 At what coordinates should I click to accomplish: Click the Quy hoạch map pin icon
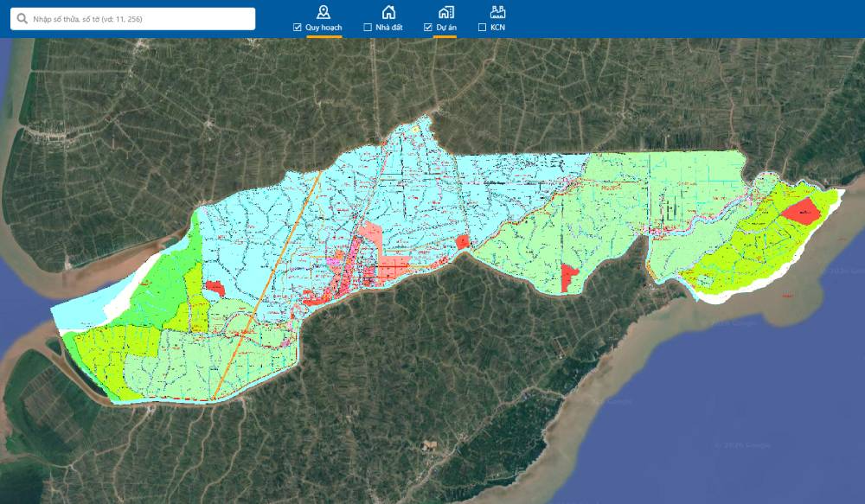(324, 11)
